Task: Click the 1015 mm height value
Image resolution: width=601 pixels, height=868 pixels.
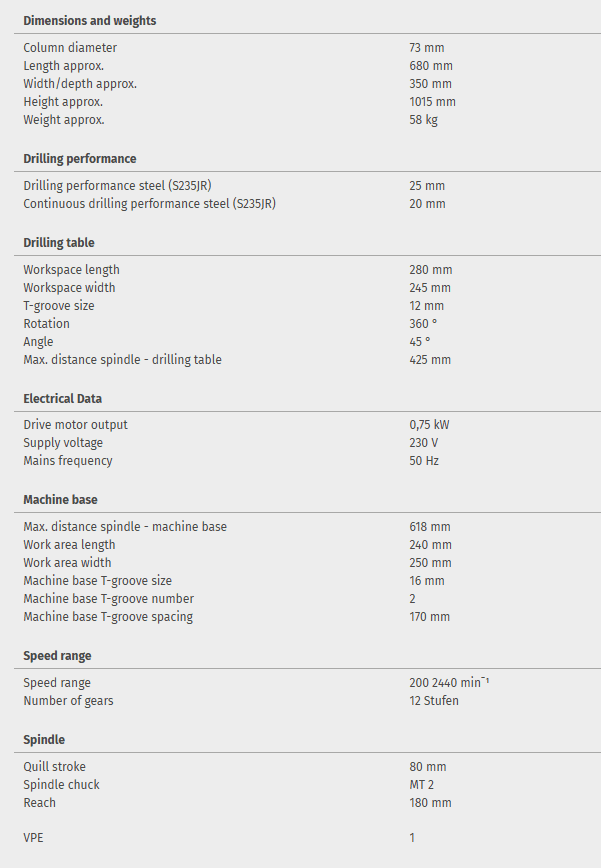Action: pos(432,101)
